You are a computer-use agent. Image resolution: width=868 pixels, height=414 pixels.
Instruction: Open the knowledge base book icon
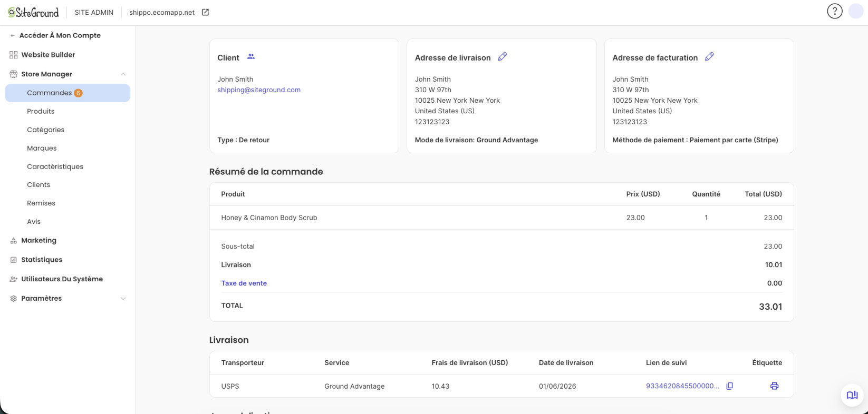(x=852, y=395)
